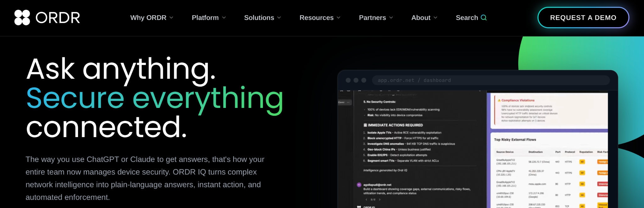Open the Why ORDR menu

pos(152,18)
